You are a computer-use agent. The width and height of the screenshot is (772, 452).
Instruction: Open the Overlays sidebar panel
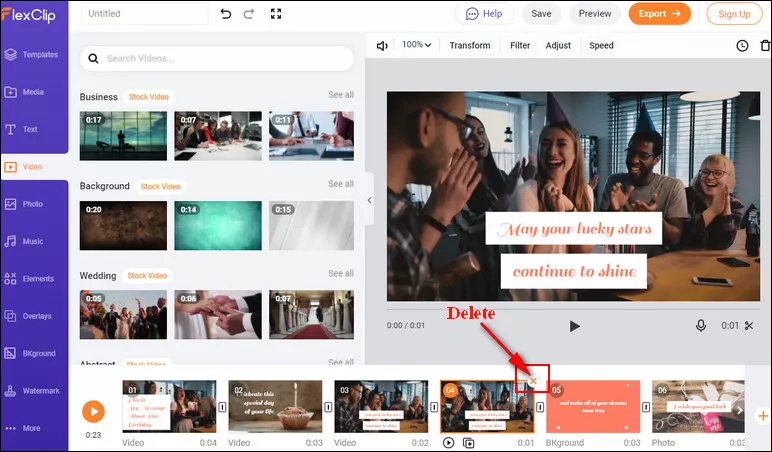pos(29,316)
